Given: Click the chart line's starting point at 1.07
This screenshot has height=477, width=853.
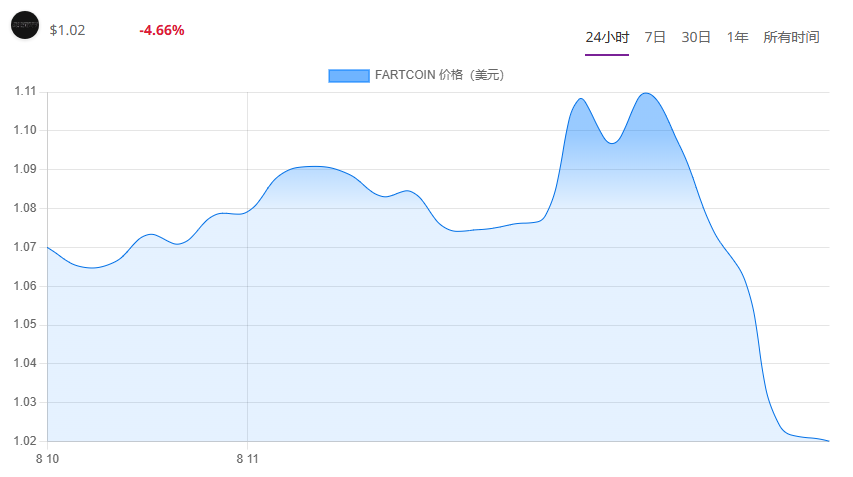Looking at the screenshot, I should click(48, 247).
